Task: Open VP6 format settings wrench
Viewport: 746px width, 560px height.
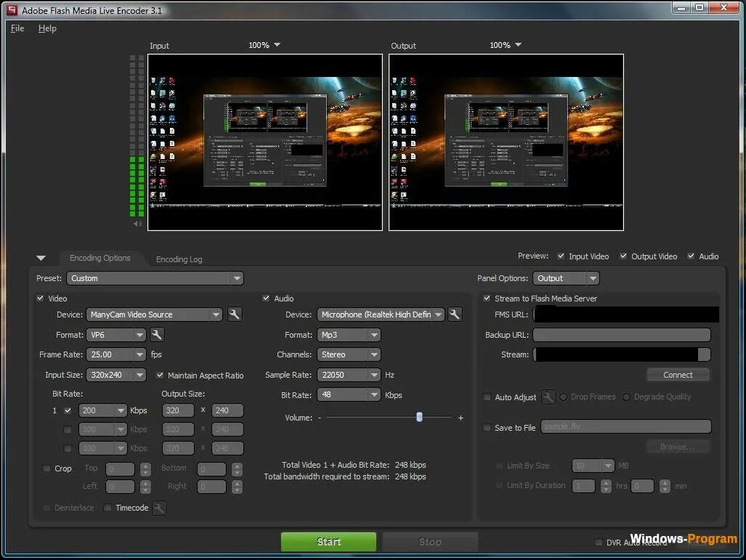Action: [156, 335]
